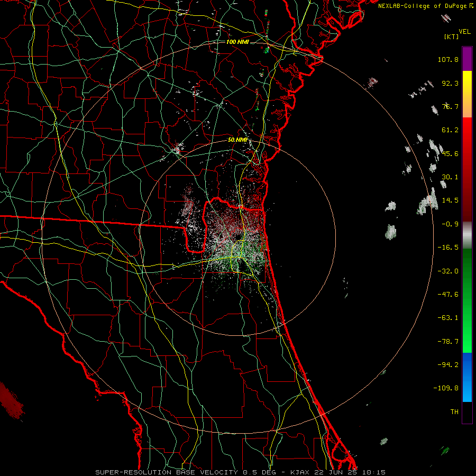
Task: Click the 107.8 velocity scale value
Action: [448, 59]
